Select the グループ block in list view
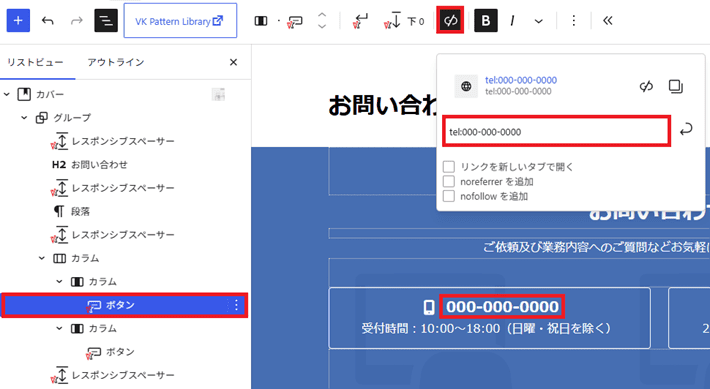Image resolution: width=710 pixels, height=389 pixels. tap(72, 118)
